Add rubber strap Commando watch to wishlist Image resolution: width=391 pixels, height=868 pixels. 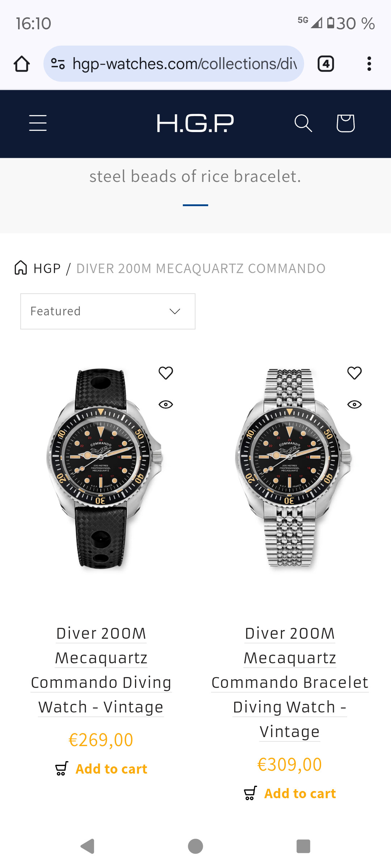[x=166, y=373]
